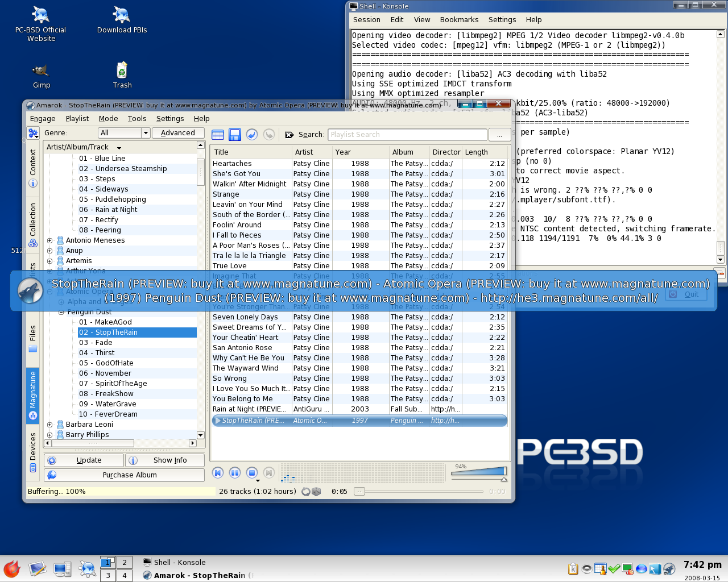Click the blue Undo arrow icon
The width and height of the screenshot is (728, 582).
(252, 135)
